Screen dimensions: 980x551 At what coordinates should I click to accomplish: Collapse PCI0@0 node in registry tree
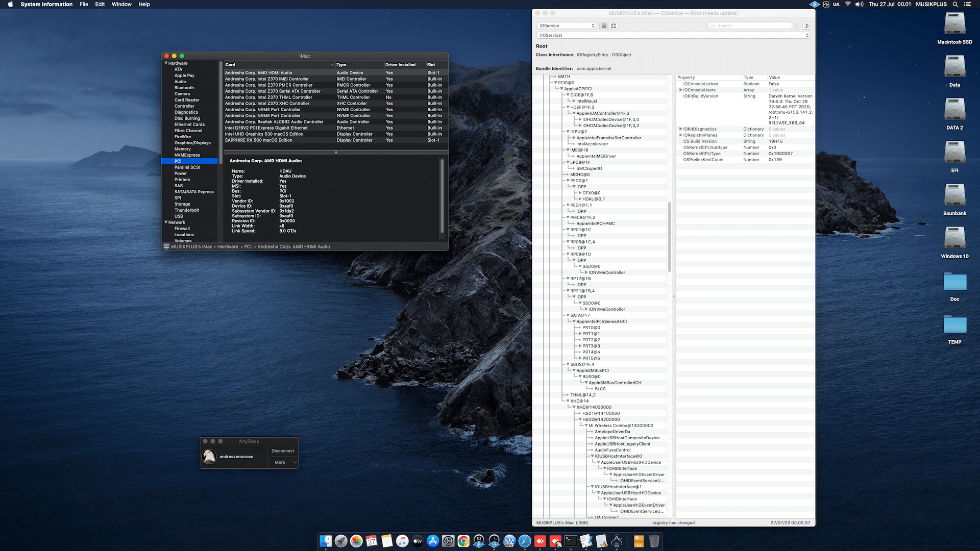pyautogui.click(x=555, y=83)
